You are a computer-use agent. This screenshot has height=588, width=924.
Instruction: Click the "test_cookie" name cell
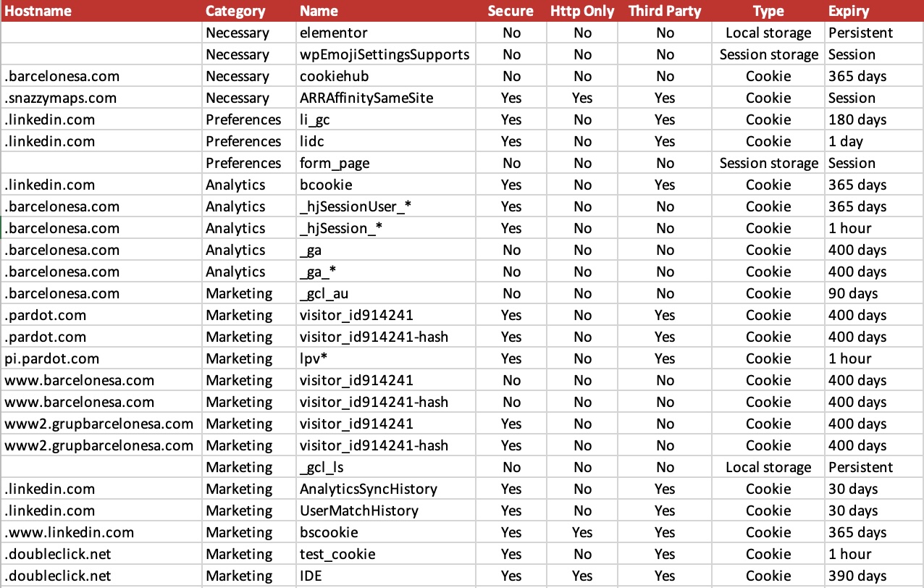[x=337, y=554]
